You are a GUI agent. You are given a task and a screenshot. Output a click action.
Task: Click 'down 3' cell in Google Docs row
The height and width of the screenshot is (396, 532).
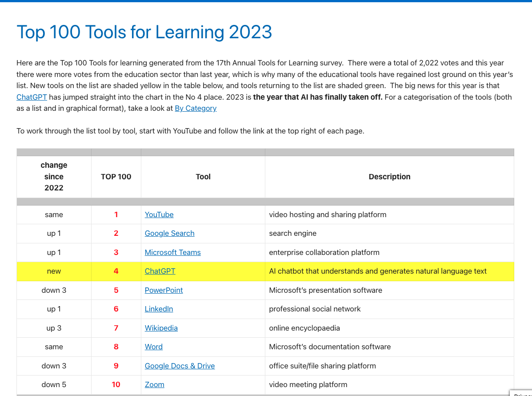point(54,366)
